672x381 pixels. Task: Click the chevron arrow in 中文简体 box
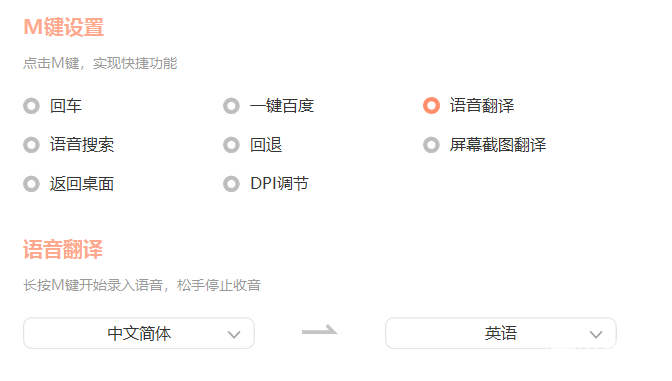(x=234, y=334)
